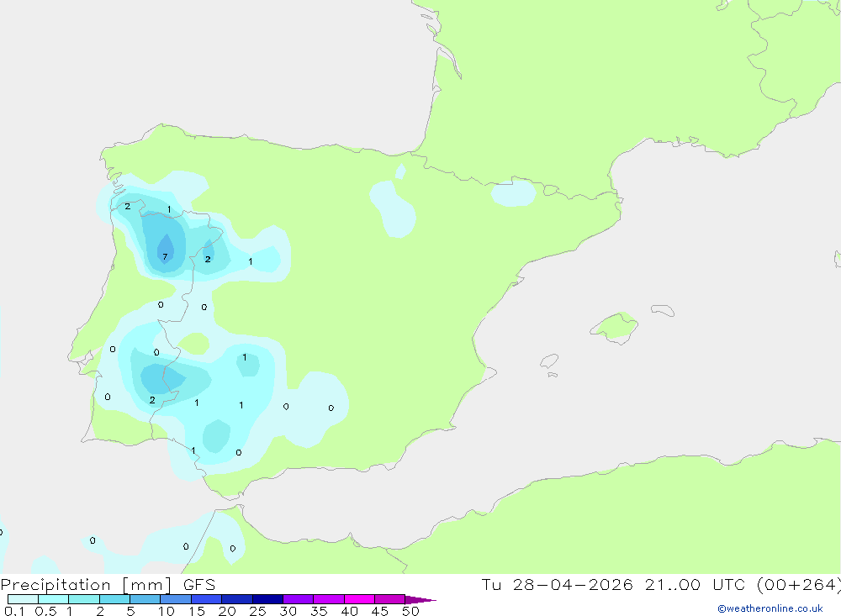841x616 pixels.
Task: Select the 40–45 mm magenta legend swatch
Action: click(359, 599)
